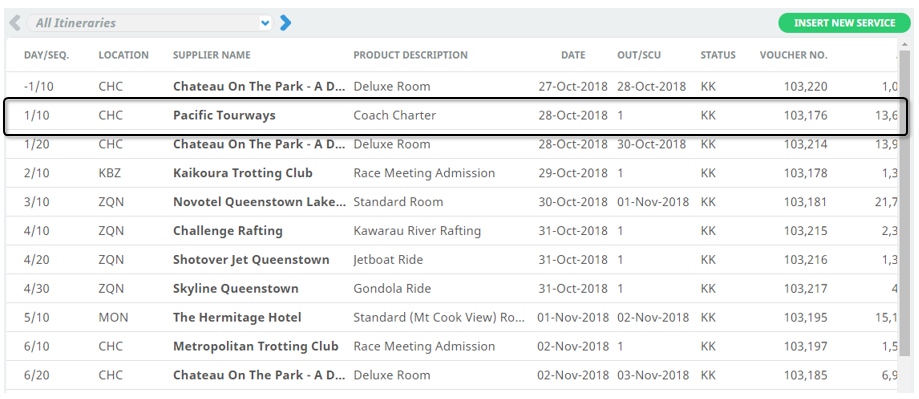
Task: Open the Challenge Rafting service line
Action: 451,231
